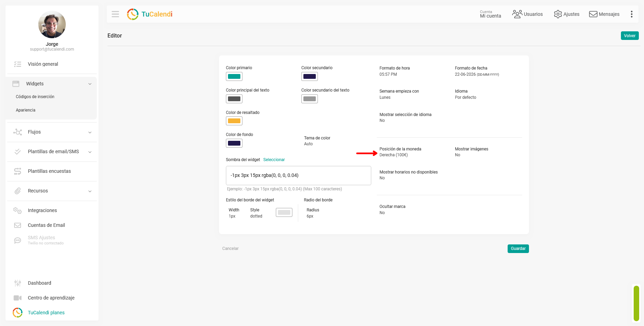The width and height of the screenshot is (644, 326).
Task: Open the three-dot overflow menu
Action: click(x=632, y=14)
